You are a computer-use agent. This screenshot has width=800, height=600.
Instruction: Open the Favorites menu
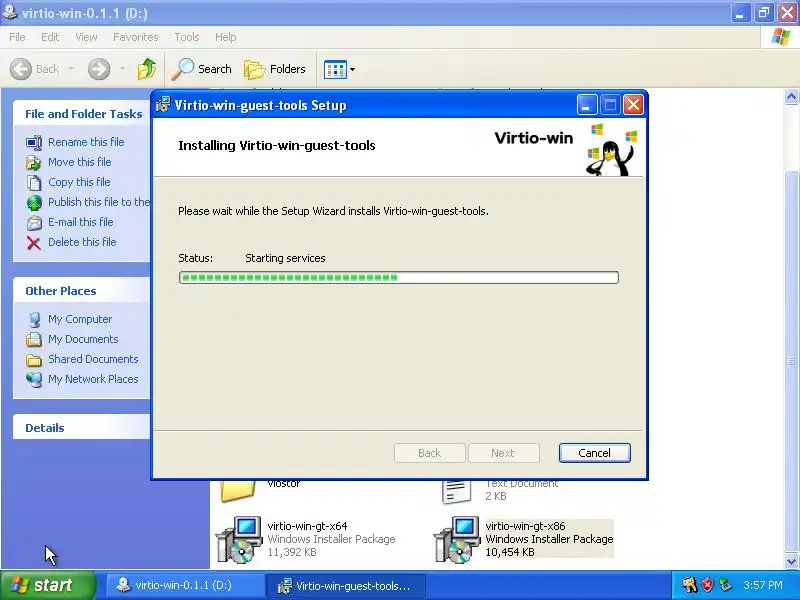pos(136,37)
